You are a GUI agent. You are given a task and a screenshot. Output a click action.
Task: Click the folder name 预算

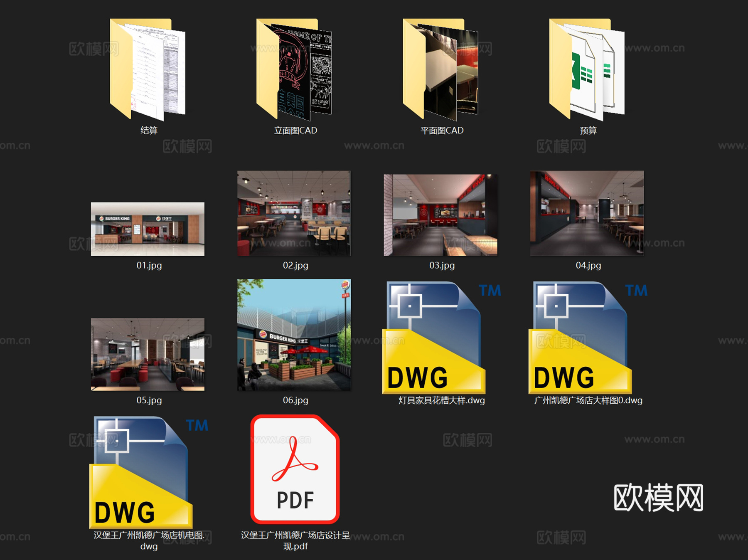(x=588, y=131)
